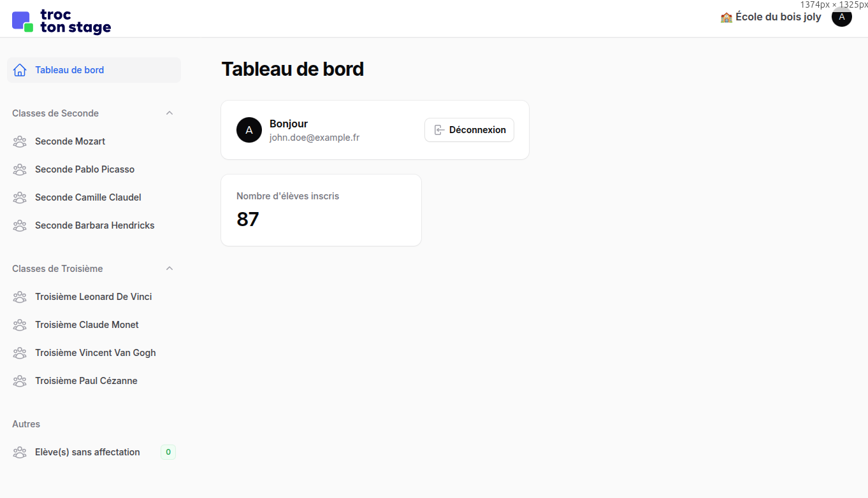Click the avatar next to Bonjour
868x498 pixels.
click(249, 130)
